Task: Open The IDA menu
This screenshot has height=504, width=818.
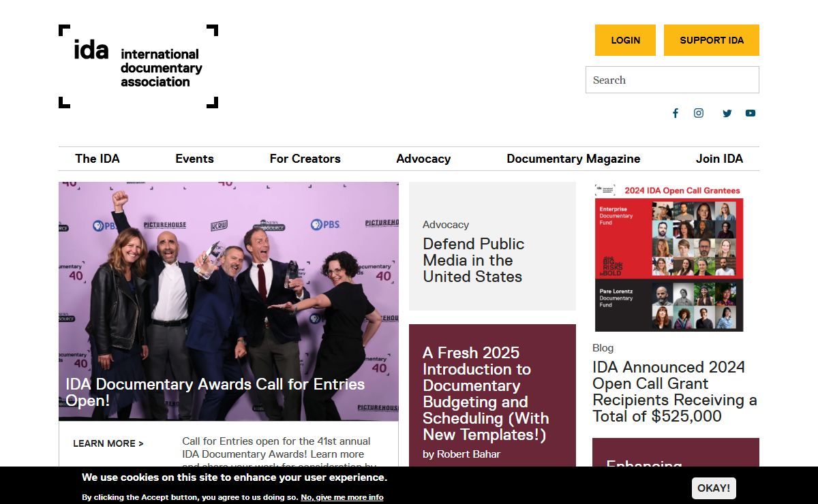Action: click(97, 159)
